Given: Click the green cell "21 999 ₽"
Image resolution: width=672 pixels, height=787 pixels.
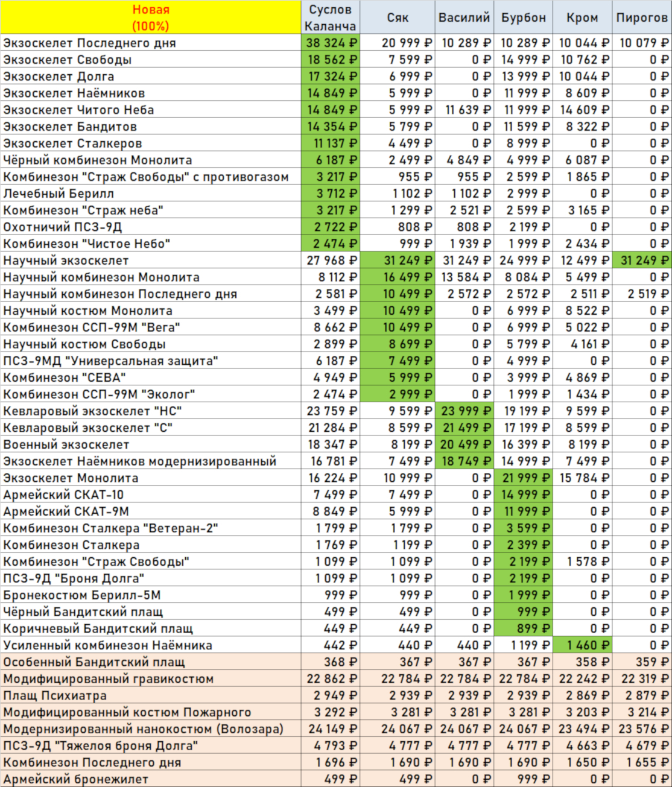Looking at the screenshot, I should [523, 478].
